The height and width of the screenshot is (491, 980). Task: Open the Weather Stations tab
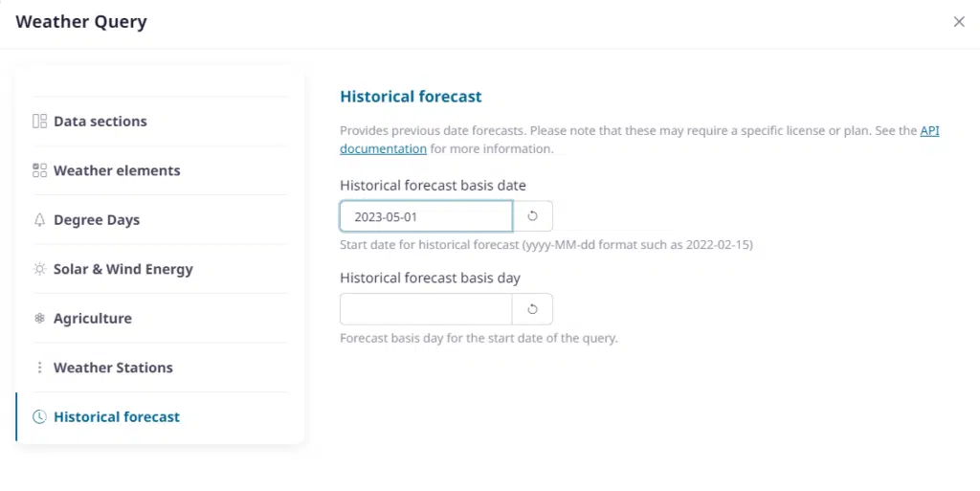[113, 368]
